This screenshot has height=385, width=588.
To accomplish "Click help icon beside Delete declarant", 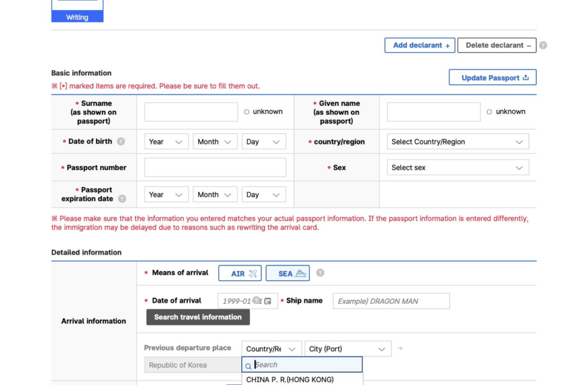I will (x=543, y=45).
